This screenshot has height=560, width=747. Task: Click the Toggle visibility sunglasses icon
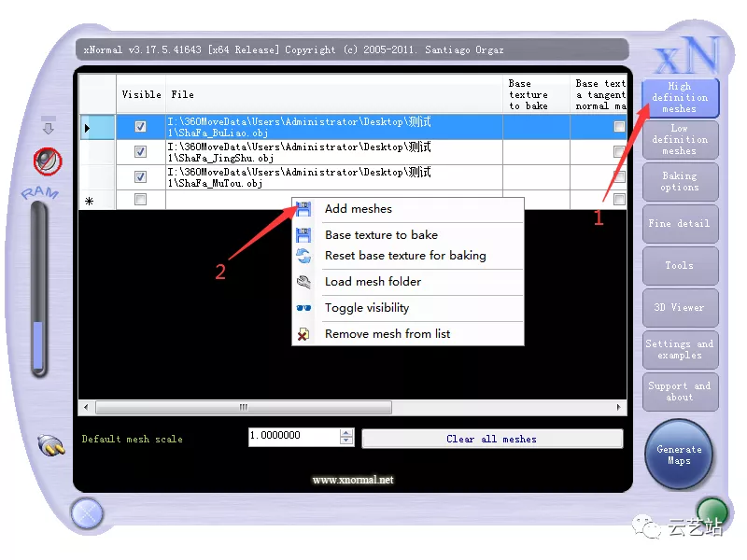pos(303,308)
